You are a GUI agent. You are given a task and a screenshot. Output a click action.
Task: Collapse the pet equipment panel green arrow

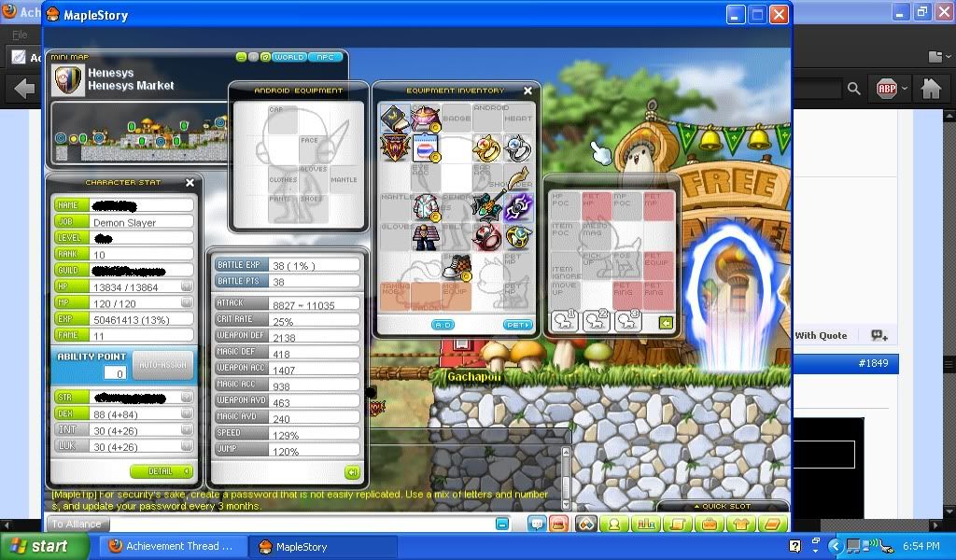click(x=665, y=322)
